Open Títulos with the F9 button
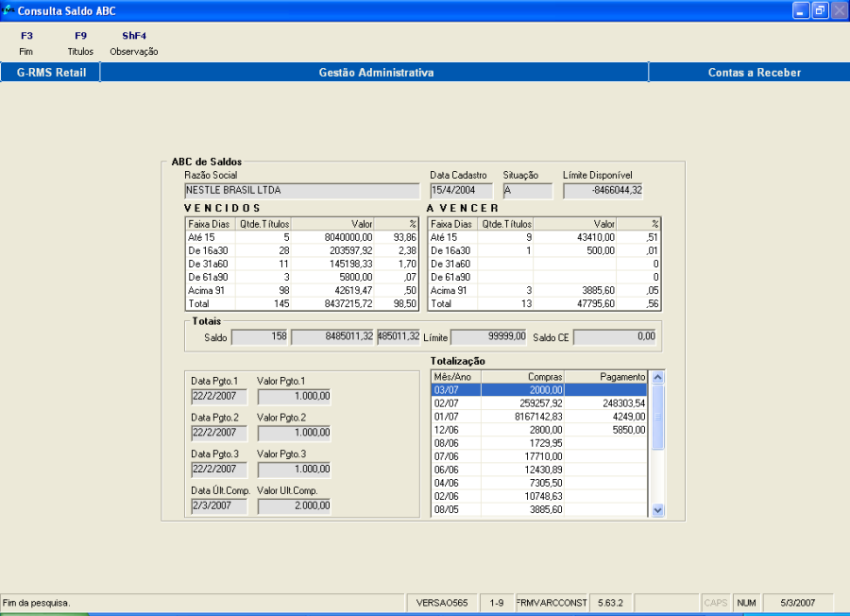850x616 pixels. click(80, 43)
